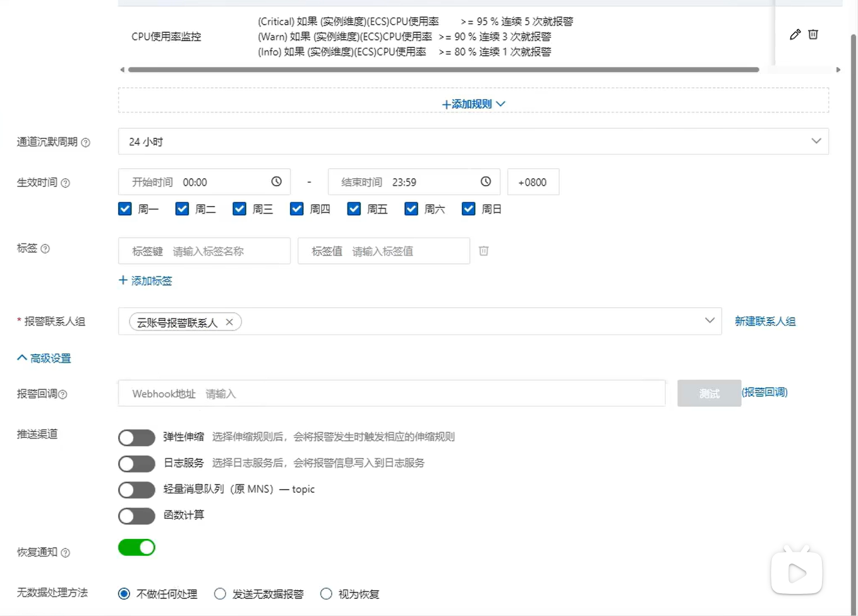858x616 pixels.
Task: Uncheck 周三 checkbox
Action: (239, 208)
